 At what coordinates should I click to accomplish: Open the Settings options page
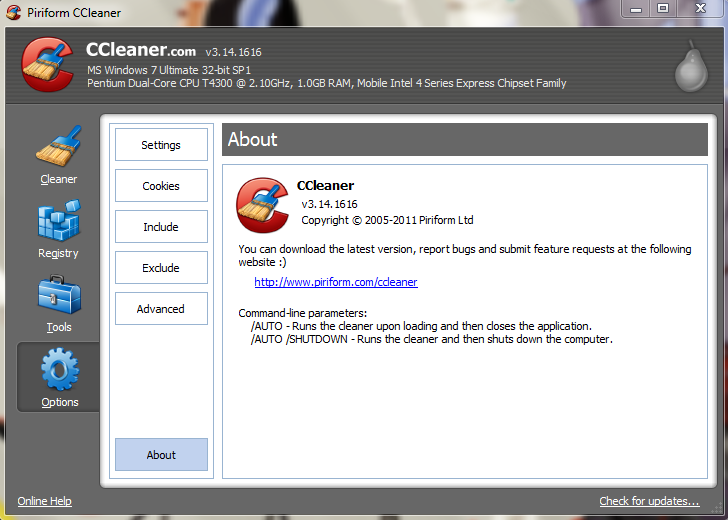[161, 145]
